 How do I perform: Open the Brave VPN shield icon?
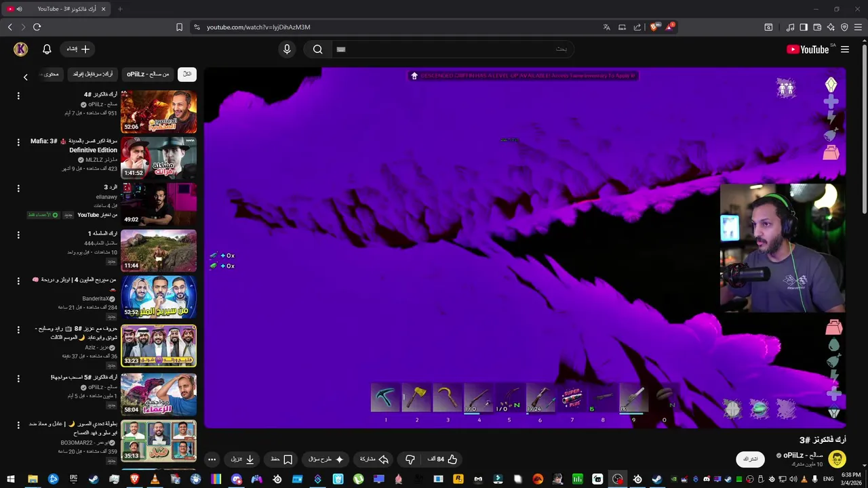click(x=844, y=27)
